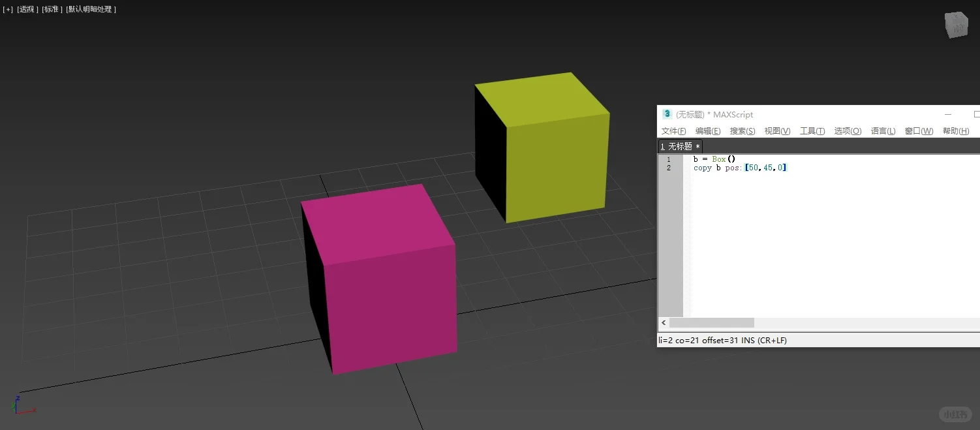This screenshot has width=980, height=430.
Task: Open the 编辑(E) menu
Action: (x=707, y=131)
